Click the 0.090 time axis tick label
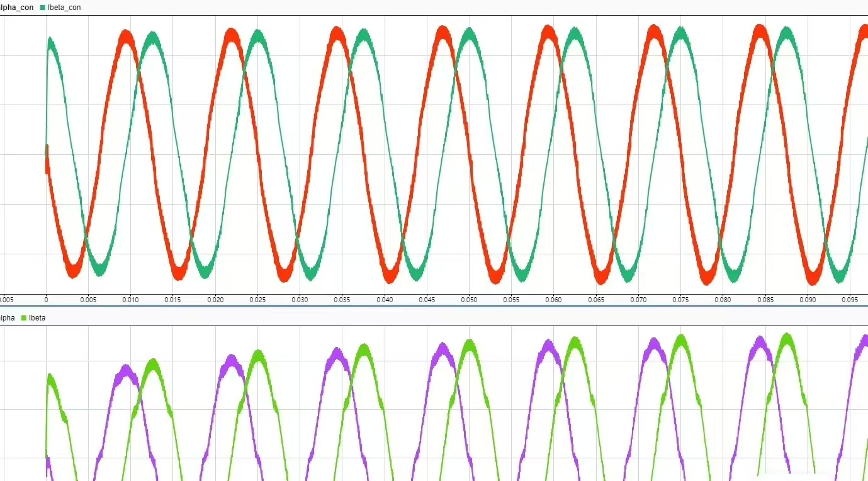Screen dimensions: 868x481 [807, 300]
